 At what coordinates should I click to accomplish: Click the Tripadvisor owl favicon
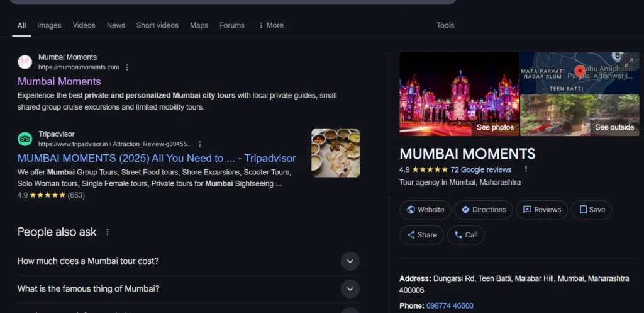(x=25, y=139)
